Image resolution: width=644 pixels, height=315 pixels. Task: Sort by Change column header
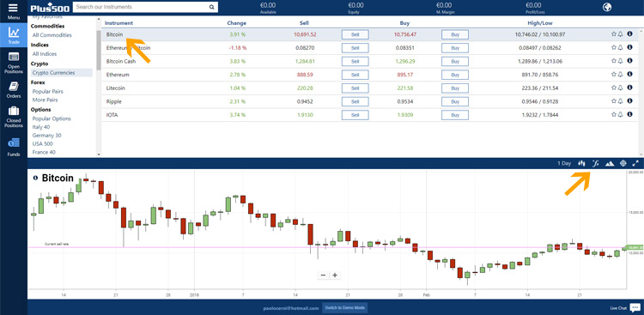click(236, 23)
